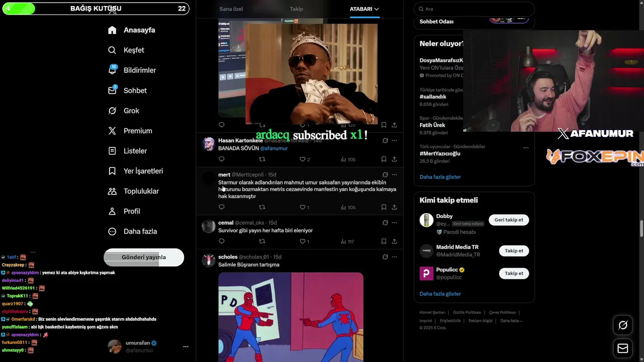644x362 pixels.
Task: Open Profil page from sidebar
Action: point(124,211)
